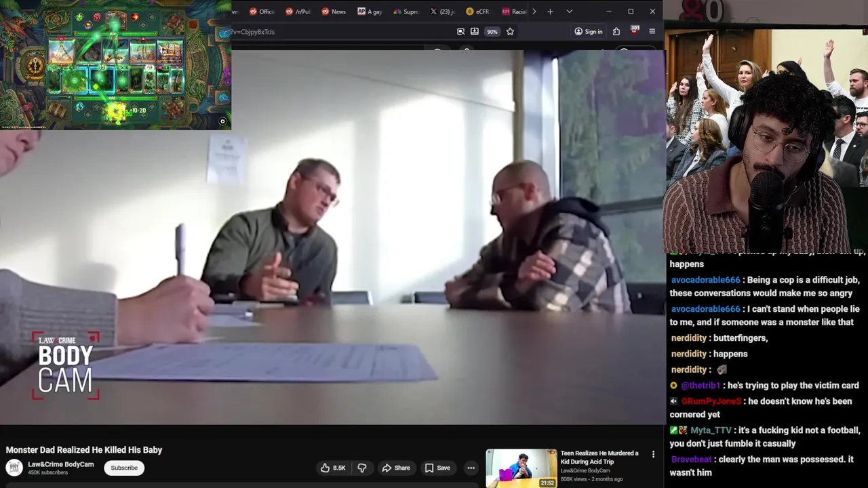Switch to the AP A gay tab
The height and width of the screenshot is (488, 868).
[370, 12]
